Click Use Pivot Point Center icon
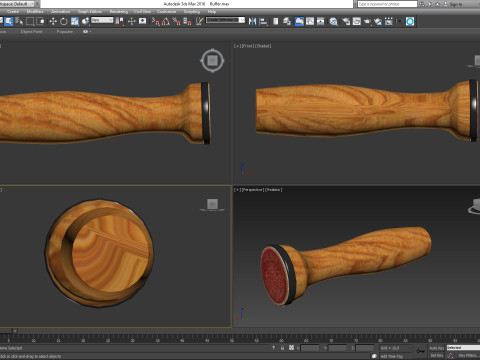 (119, 21)
